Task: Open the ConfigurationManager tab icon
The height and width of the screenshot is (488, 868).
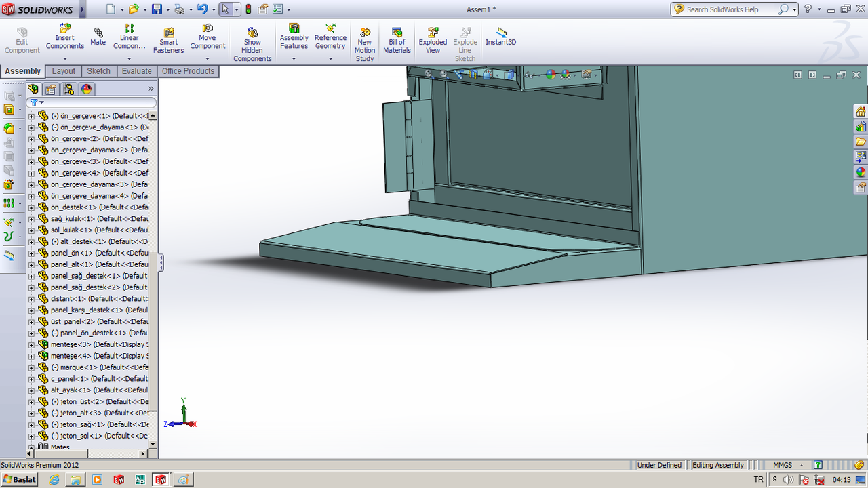Action: (x=68, y=89)
